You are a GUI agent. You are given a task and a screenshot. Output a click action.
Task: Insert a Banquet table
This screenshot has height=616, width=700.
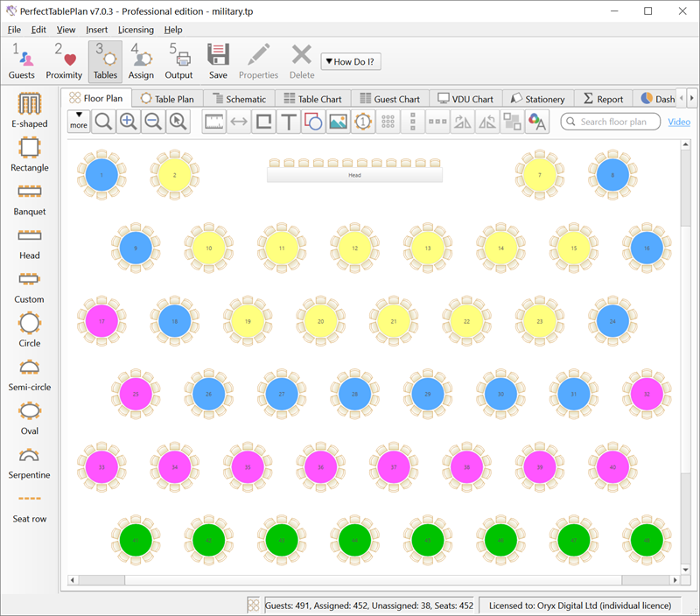click(30, 199)
